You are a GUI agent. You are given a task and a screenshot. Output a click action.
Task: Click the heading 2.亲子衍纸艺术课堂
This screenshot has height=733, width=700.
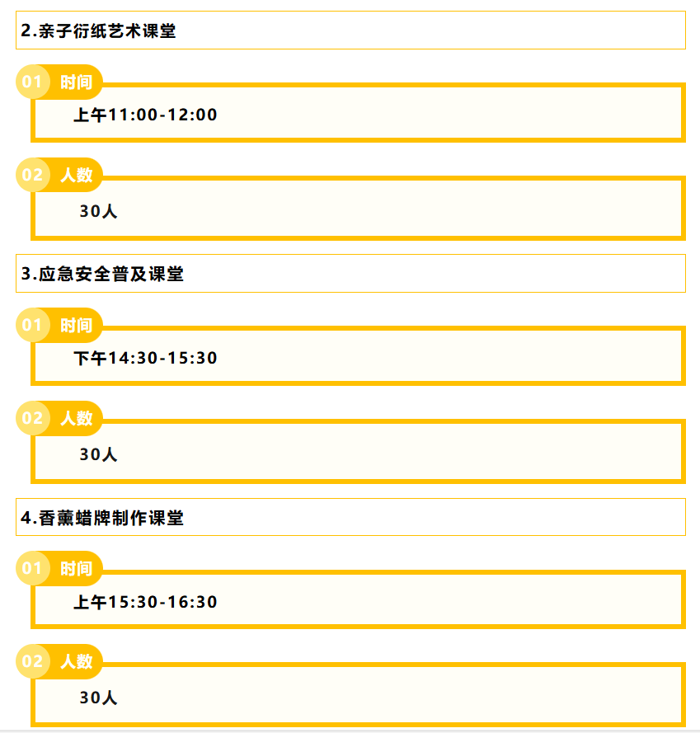[x=98, y=31]
